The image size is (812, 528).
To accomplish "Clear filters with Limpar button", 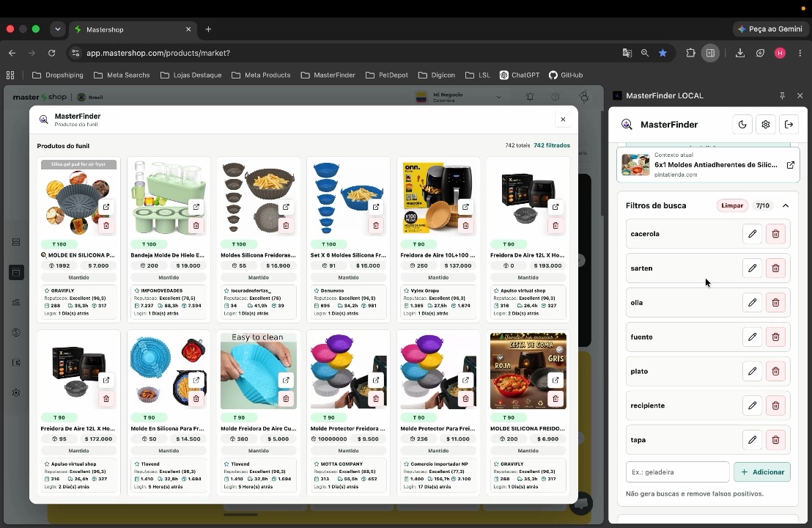I will (732, 206).
